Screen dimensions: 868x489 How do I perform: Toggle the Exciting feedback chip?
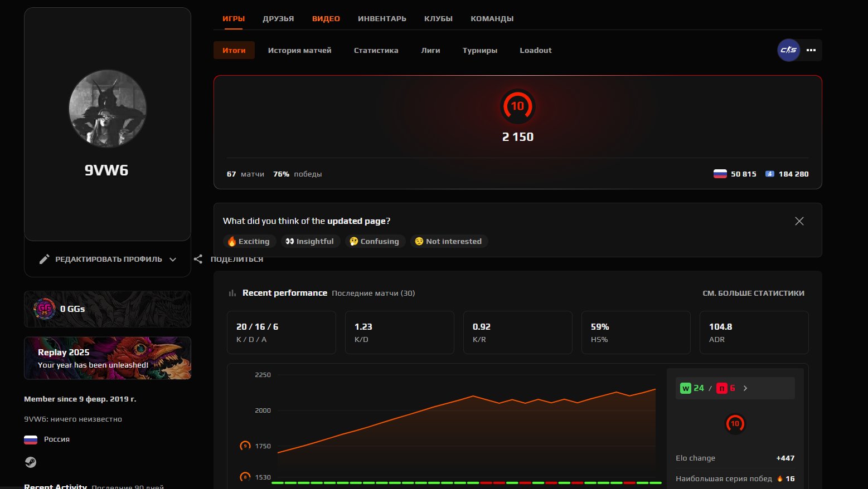click(x=249, y=241)
